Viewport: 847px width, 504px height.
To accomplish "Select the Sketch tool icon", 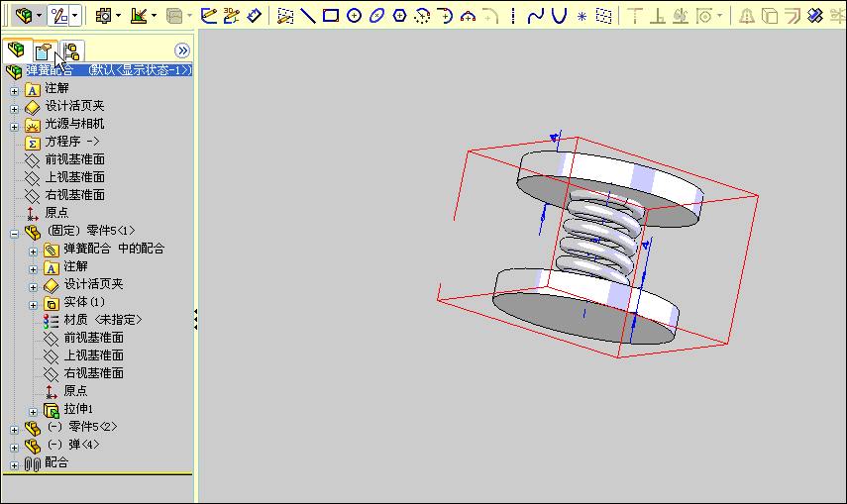I will 208,15.
